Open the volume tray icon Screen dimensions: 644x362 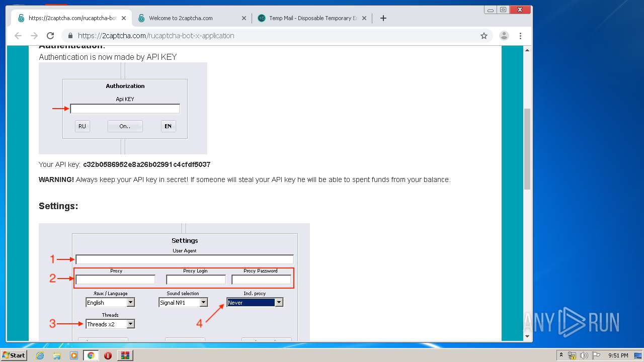pos(584,355)
